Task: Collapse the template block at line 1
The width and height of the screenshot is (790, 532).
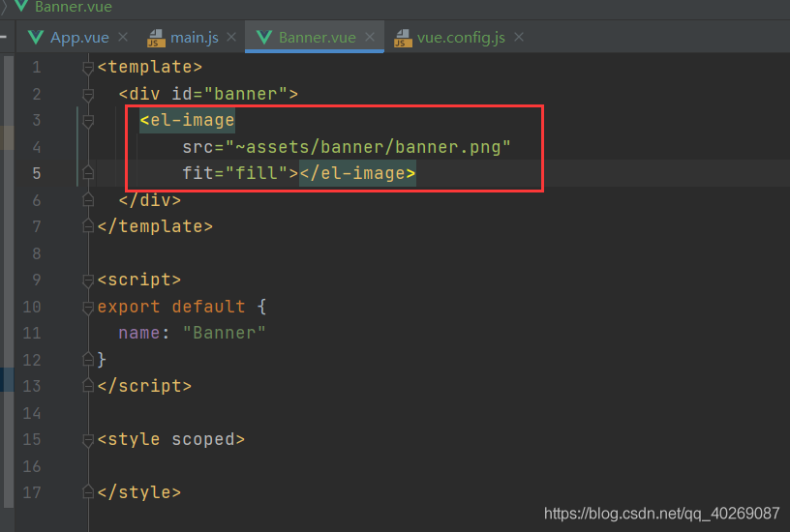Action: [x=88, y=67]
